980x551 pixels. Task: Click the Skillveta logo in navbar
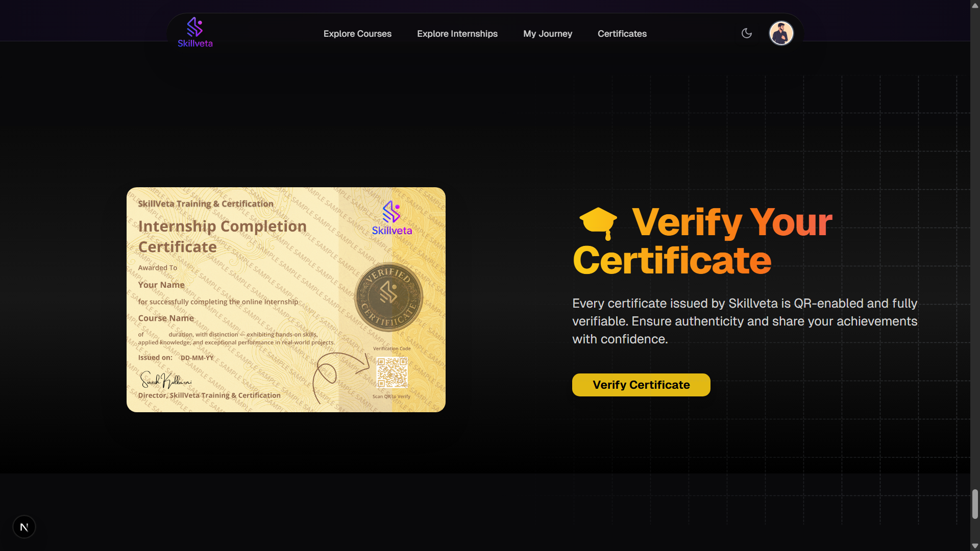pyautogui.click(x=195, y=33)
